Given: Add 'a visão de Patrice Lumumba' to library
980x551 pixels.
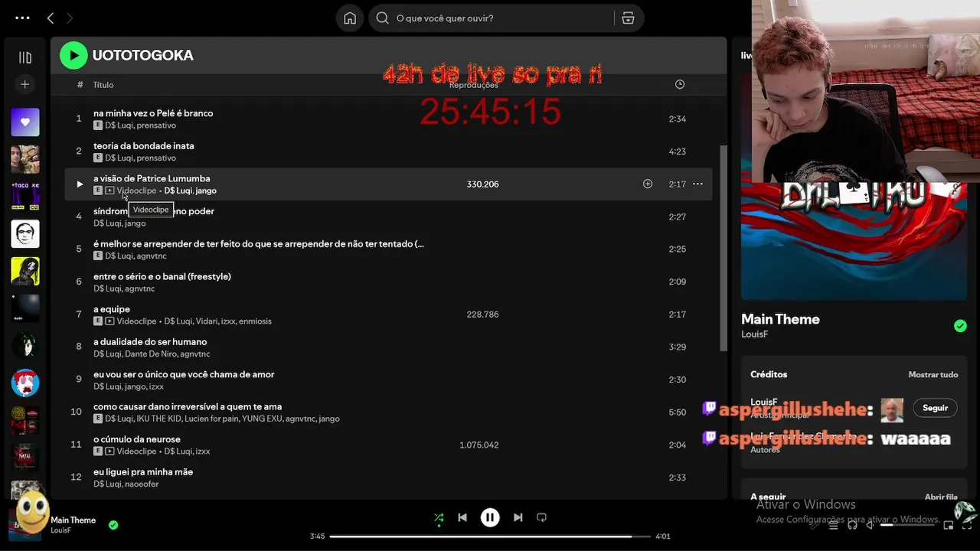Looking at the screenshot, I should pyautogui.click(x=648, y=184).
